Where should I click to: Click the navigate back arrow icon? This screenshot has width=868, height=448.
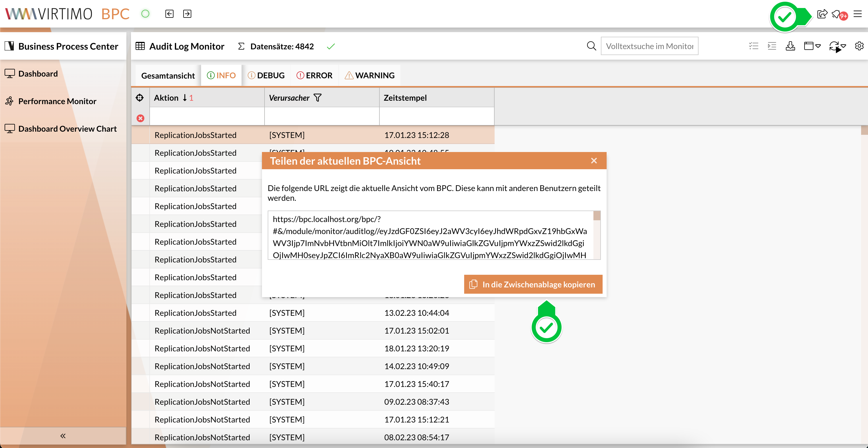coord(169,14)
